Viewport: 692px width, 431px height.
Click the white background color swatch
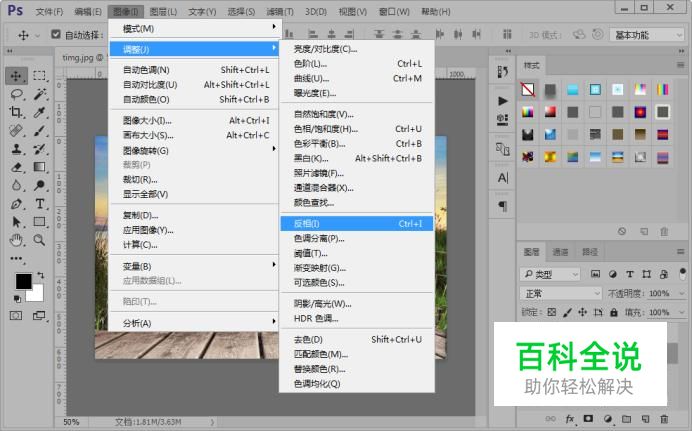[37, 294]
